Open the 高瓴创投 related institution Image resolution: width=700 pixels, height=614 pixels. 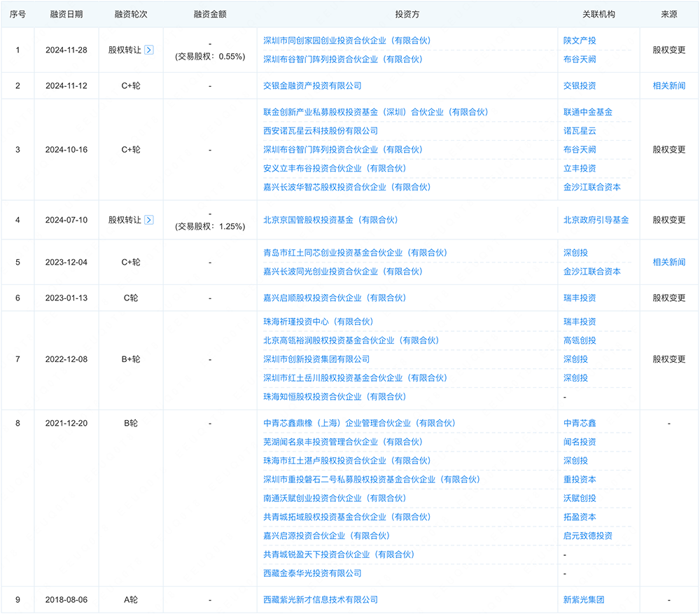pyautogui.click(x=580, y=340)
